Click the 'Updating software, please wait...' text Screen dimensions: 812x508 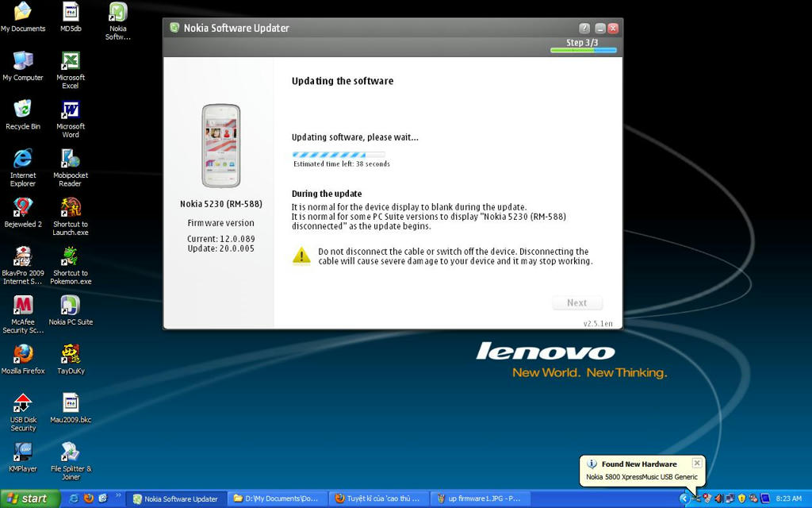pos(354,137)
